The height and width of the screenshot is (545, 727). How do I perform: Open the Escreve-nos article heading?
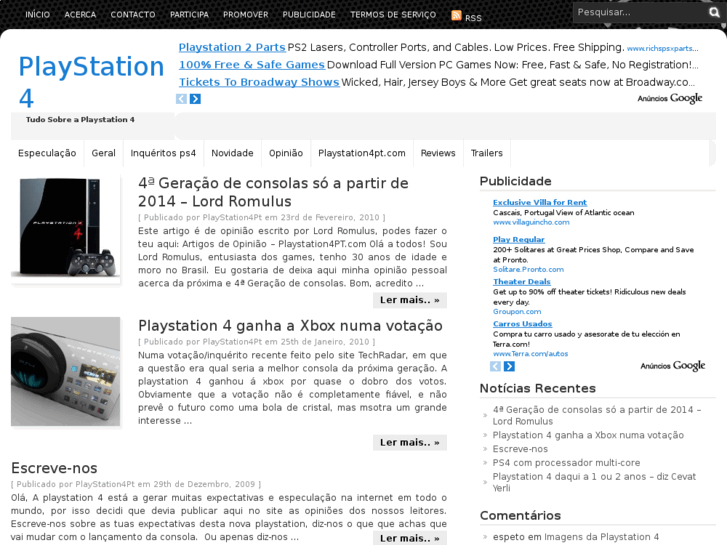click(54, 468)
